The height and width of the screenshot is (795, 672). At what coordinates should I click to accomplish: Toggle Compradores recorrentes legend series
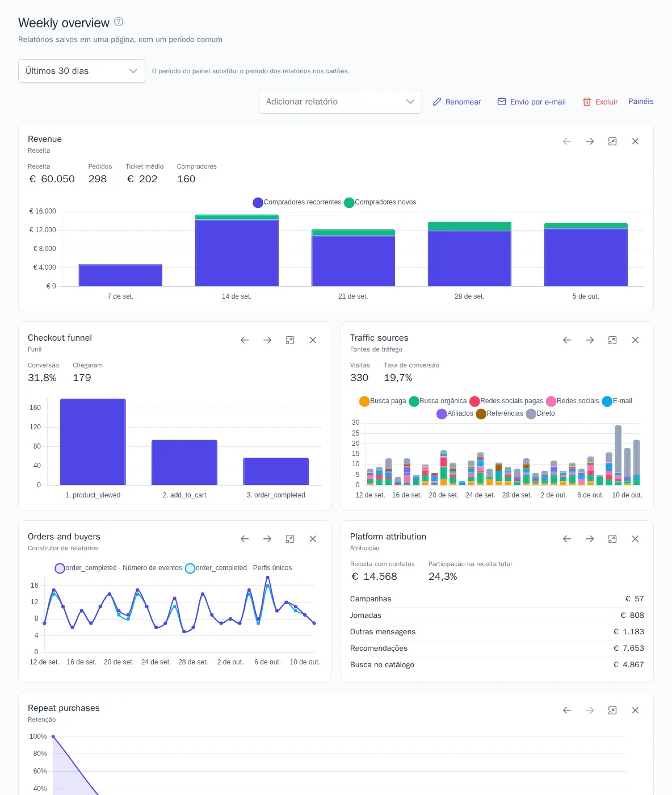click(297, 202)
